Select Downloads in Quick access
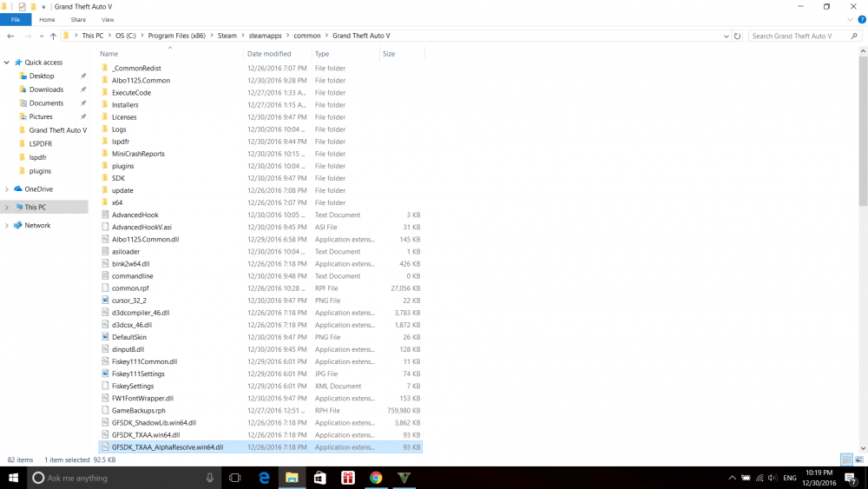The image size is (868, 489). click(46, 89)
